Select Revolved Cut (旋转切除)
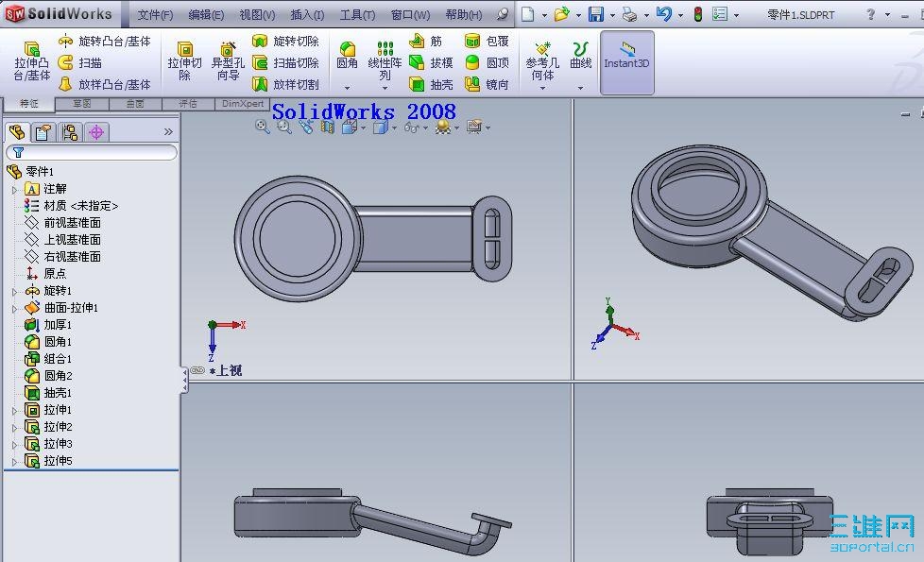 click(x=285, y=41)
